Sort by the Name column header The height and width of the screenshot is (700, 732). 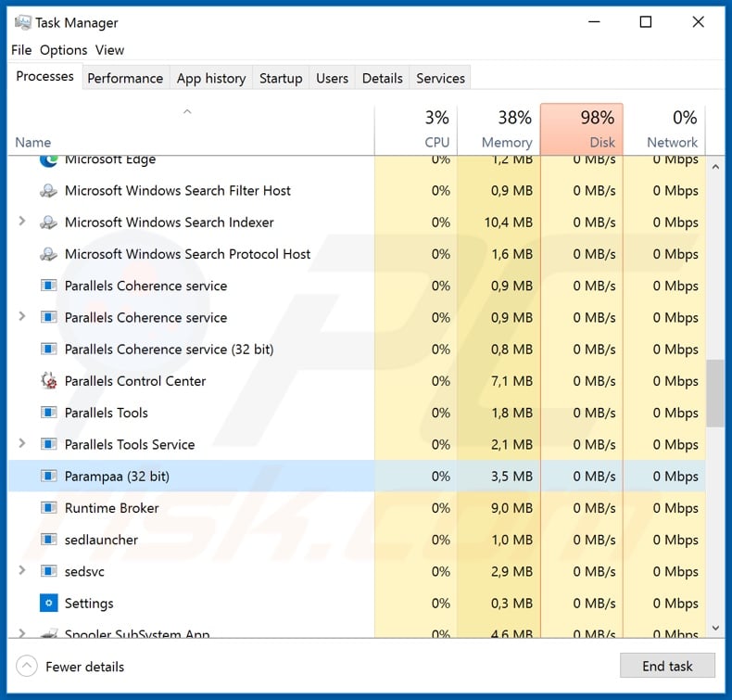pos(191,129)
